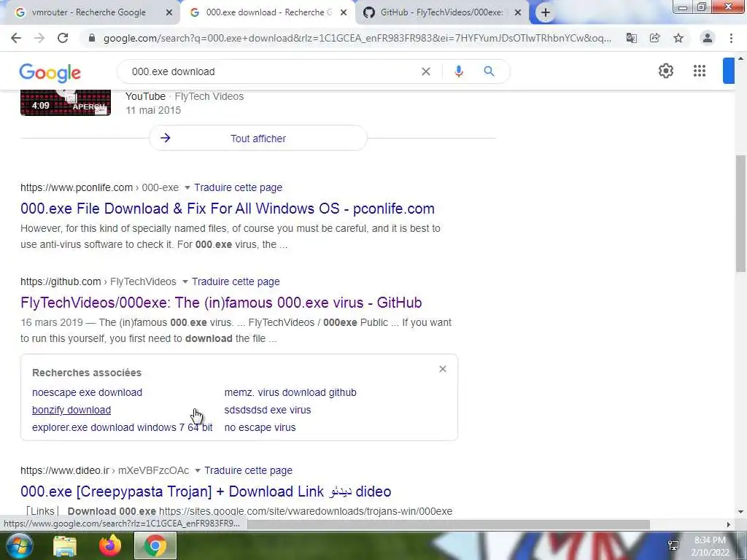
Task: Close the vmrouter search tab
Action: (x=169, y=13)
